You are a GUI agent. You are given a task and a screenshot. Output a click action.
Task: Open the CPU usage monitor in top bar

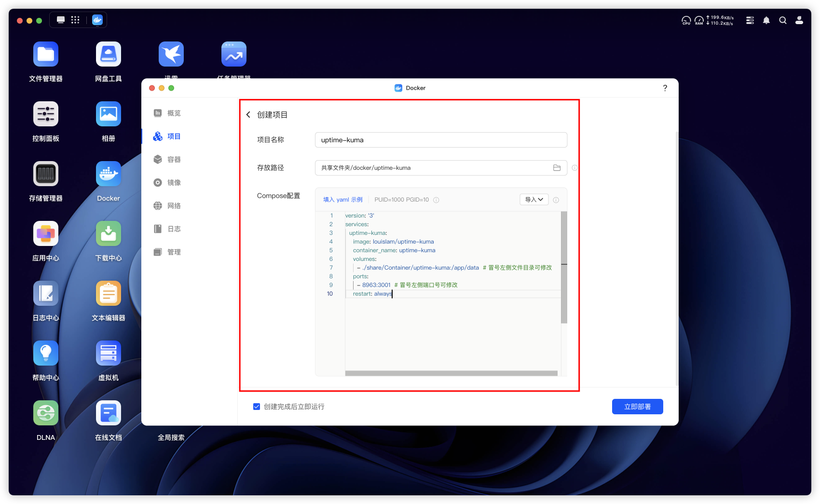pos(686,20)
